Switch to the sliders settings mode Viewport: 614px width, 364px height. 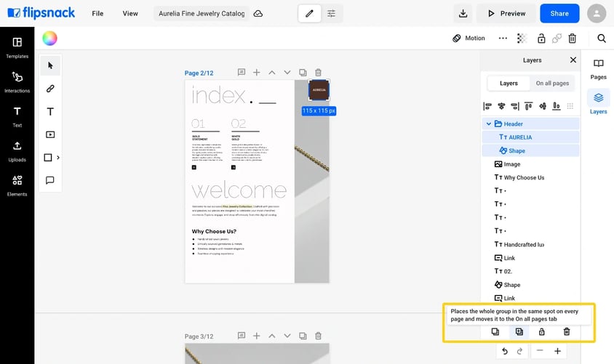tap(331, 13)
